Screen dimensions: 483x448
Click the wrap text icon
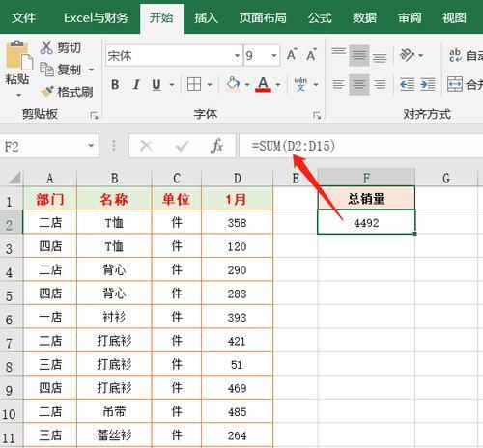tap(455, 55)
